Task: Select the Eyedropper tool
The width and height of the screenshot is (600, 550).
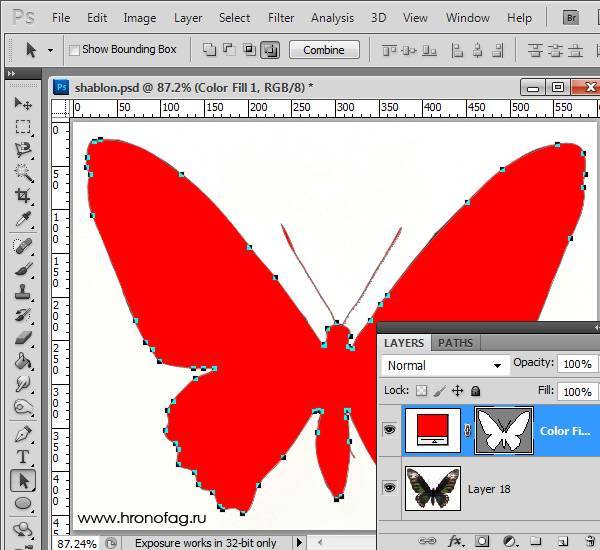Action: tap(23, 219)
